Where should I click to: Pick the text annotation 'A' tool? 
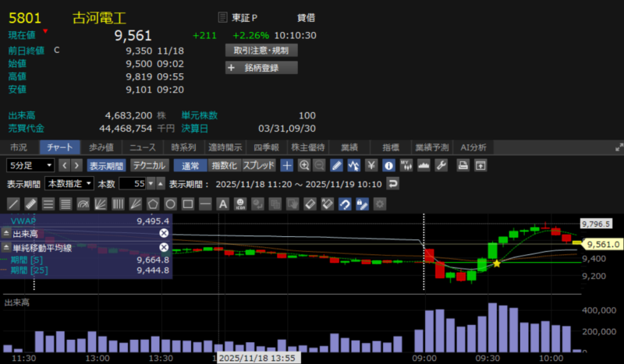tap(222, 204)
